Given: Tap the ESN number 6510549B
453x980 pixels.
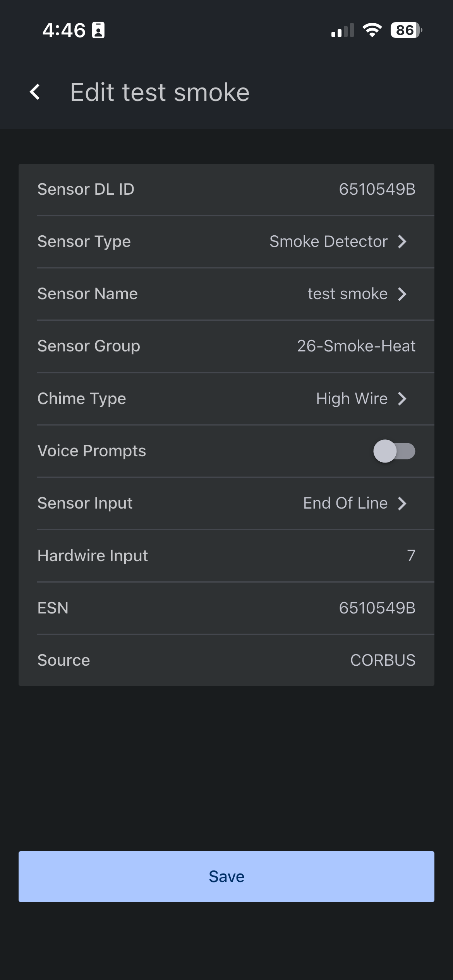Looking at the screenshot, I should [377, 608].
